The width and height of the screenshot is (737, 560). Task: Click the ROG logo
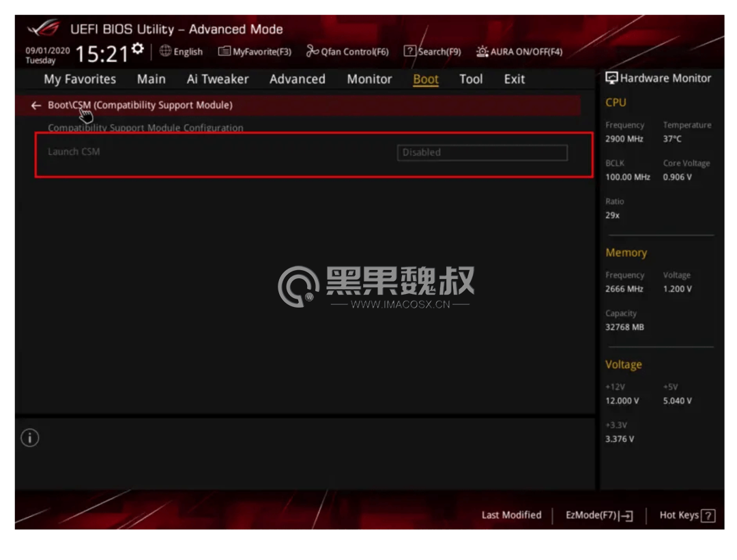[44, 28]
